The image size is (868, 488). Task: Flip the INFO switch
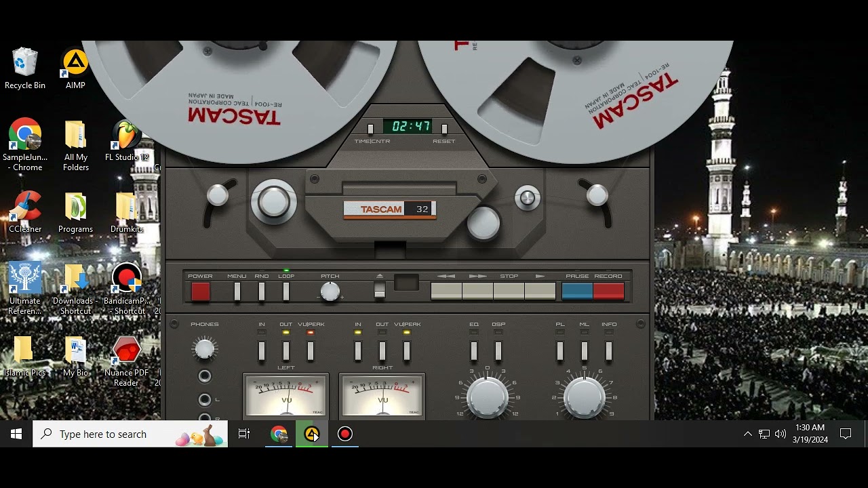609,351
